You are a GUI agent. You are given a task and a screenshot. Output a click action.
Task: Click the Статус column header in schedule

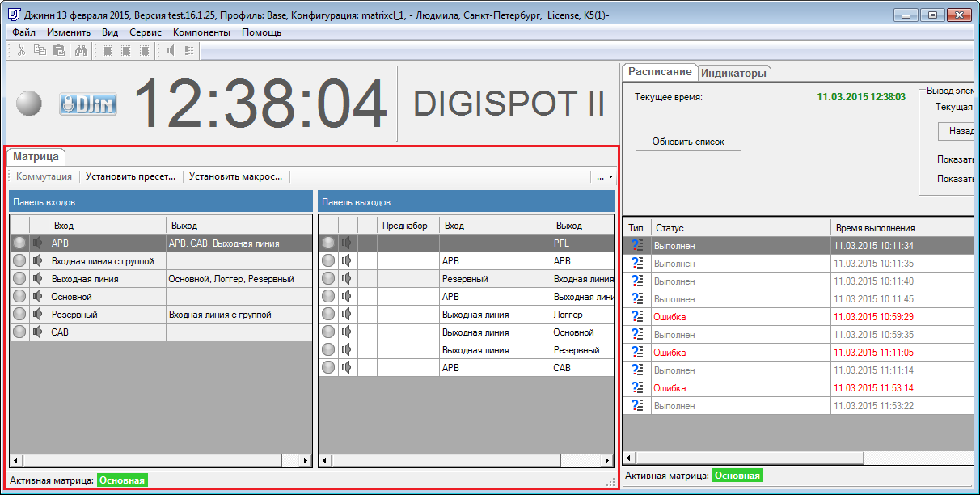pyautogui.click(x=741, y=228)
